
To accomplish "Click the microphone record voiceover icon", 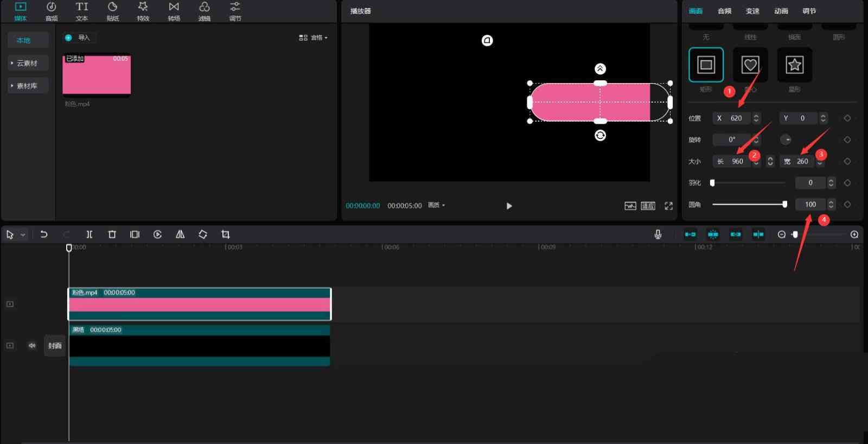I will (x=658, y=234).
